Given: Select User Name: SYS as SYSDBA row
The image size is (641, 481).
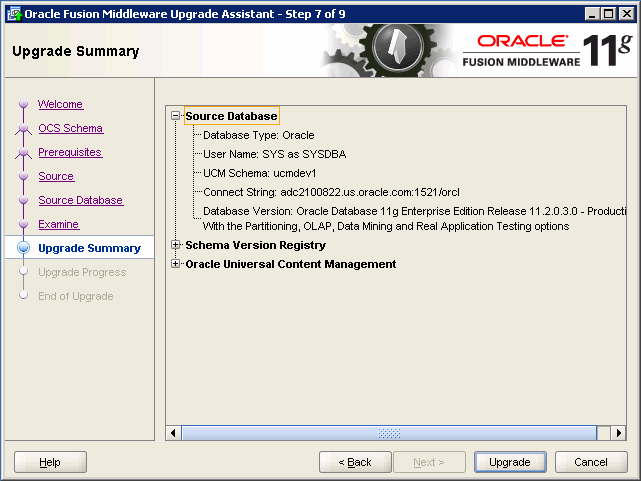Looking at the screenshot, I should [x=274, y=154].
